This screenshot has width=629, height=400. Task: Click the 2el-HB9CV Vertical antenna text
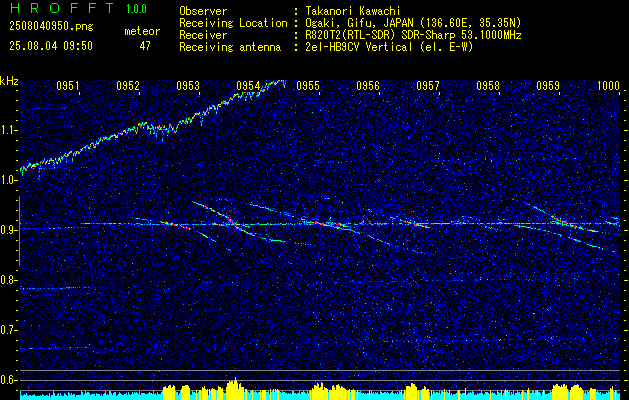point(390,47)
